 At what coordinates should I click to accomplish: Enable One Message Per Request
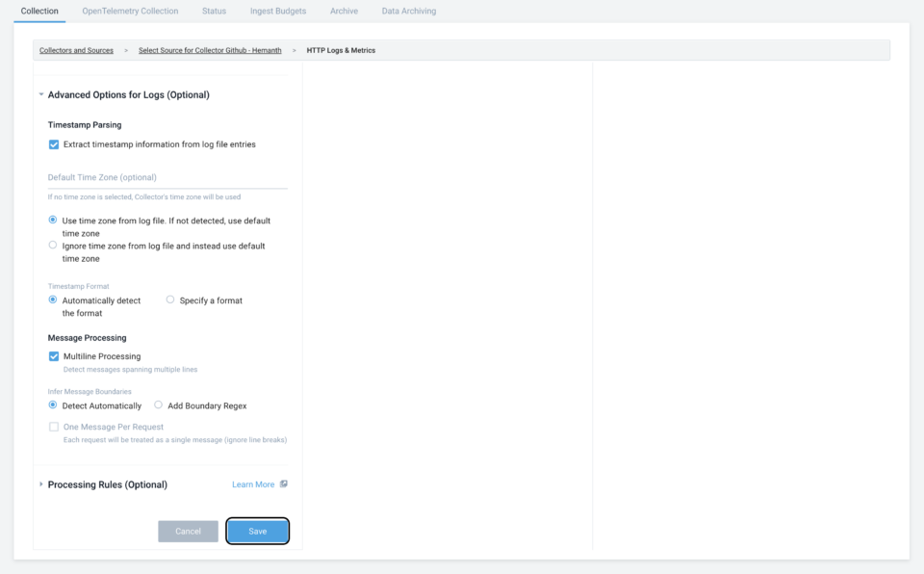pyautogui.click(x=54, y=427)
